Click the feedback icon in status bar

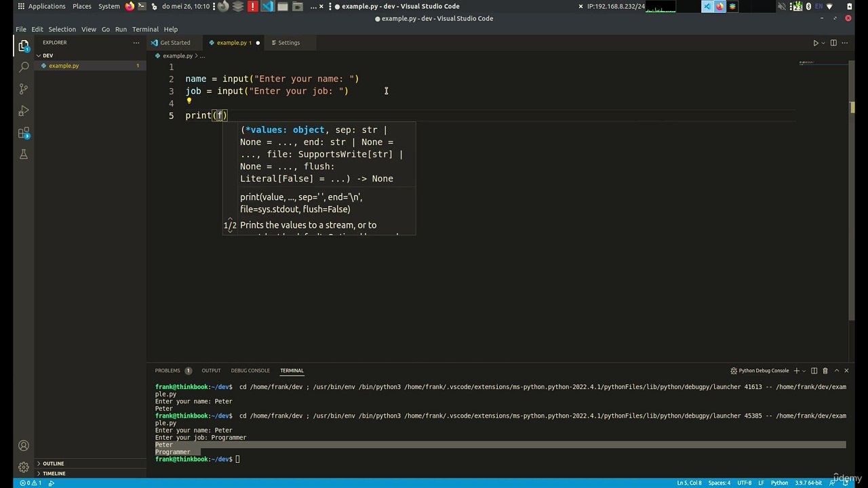(x=832, y=483)
